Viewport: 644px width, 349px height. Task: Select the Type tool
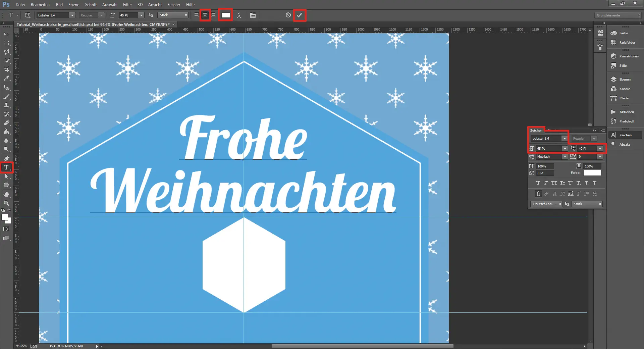pyautogui.click(x=6, y=167)
